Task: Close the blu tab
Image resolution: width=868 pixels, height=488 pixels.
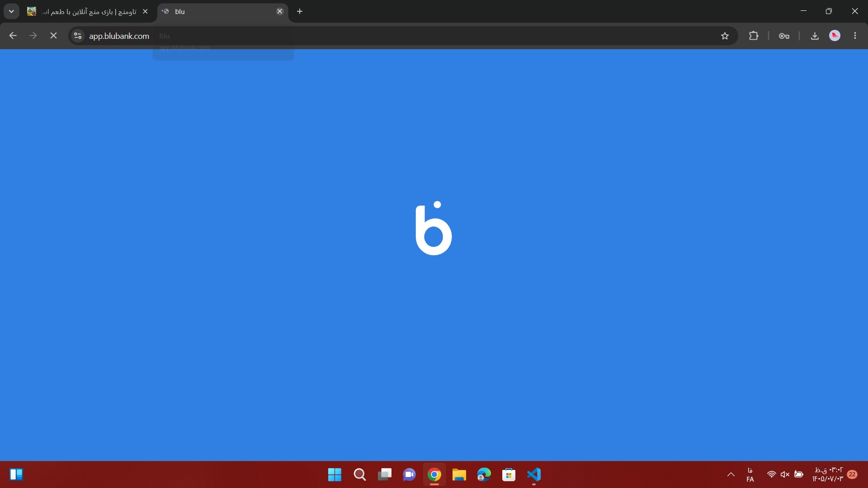Action: coord(280,11)
